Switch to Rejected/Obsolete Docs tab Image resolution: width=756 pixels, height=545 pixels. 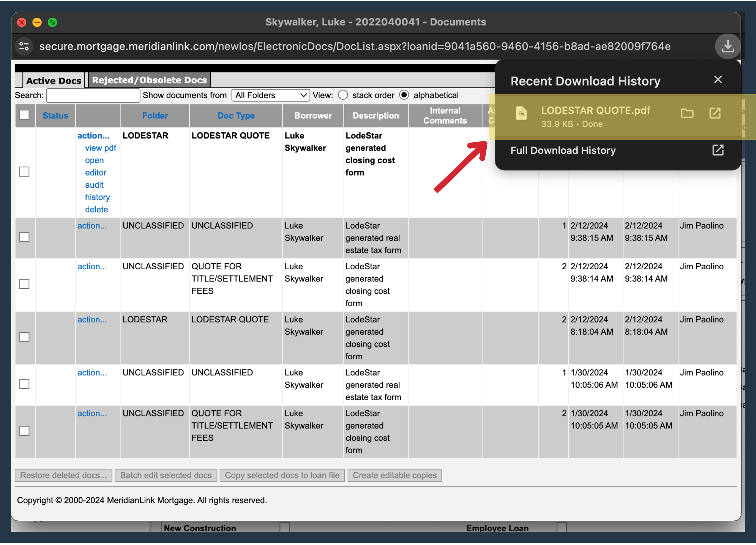[149, 80]
